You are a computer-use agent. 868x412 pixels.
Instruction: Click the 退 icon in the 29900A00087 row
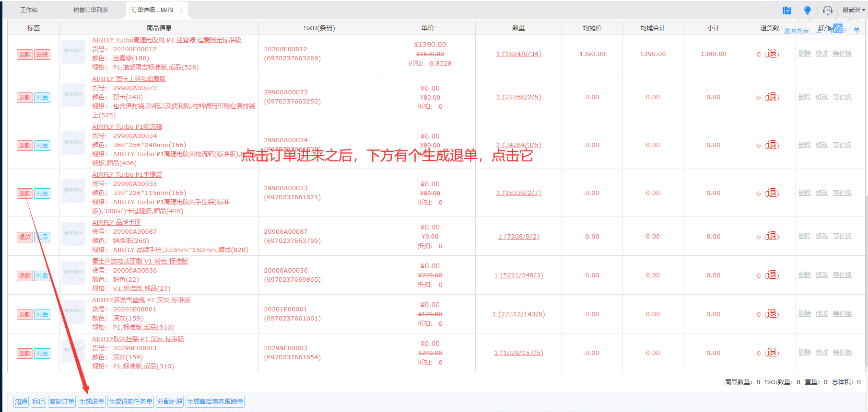[772, 236]
